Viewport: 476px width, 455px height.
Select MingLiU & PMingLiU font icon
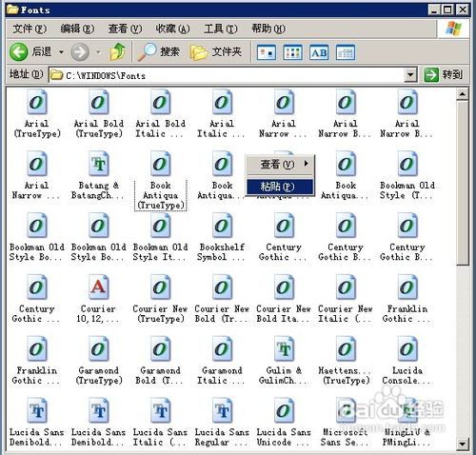point(407,410)
